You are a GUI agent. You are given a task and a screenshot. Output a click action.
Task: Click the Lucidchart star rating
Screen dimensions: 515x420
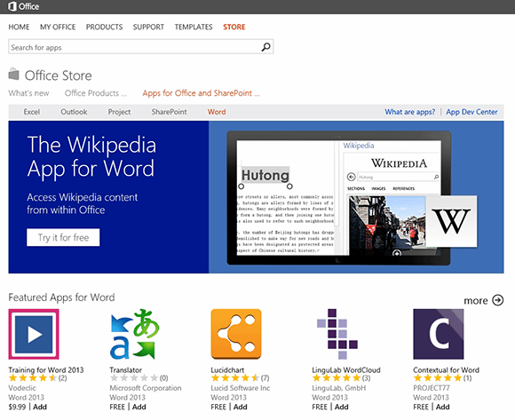(235, 378)
